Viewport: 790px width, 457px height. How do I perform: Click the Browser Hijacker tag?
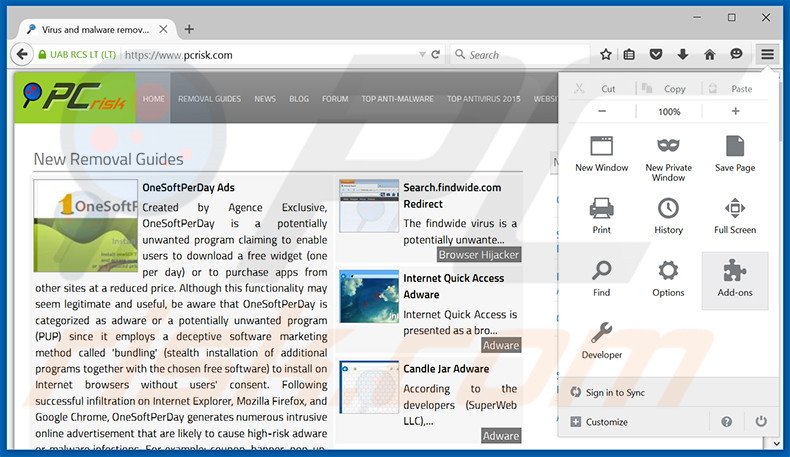click(x=479, y=255)
